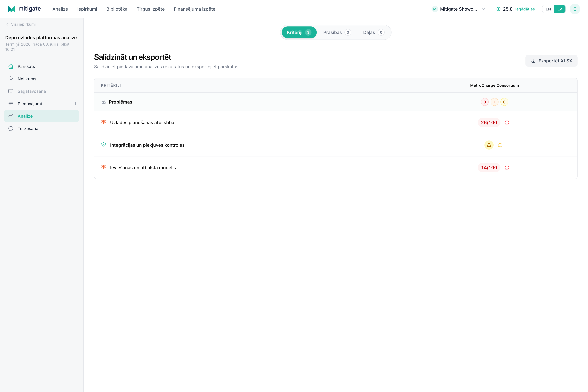This screenshot has width=588, height=392.
Task: Click the mitigate logo icon
Action: pyautogui.click(x=11, y=9)
